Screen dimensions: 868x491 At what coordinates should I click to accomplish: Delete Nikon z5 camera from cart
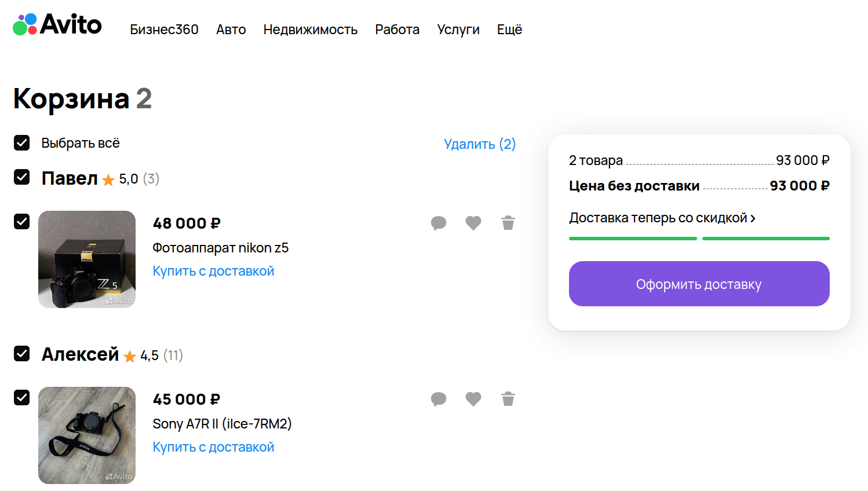point(508,223)
